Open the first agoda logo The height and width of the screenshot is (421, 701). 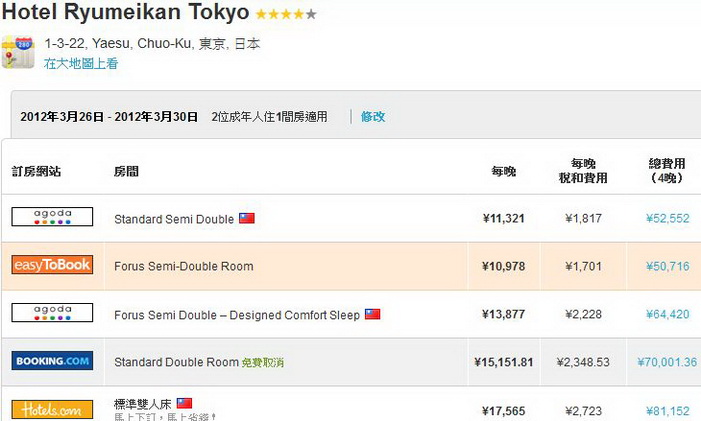(52, 217)
